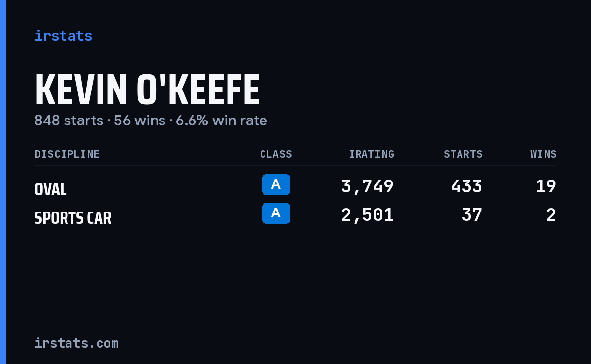Sort by the DISCIPLINE column header
The image size is (591, 364).
coord(67,154)
